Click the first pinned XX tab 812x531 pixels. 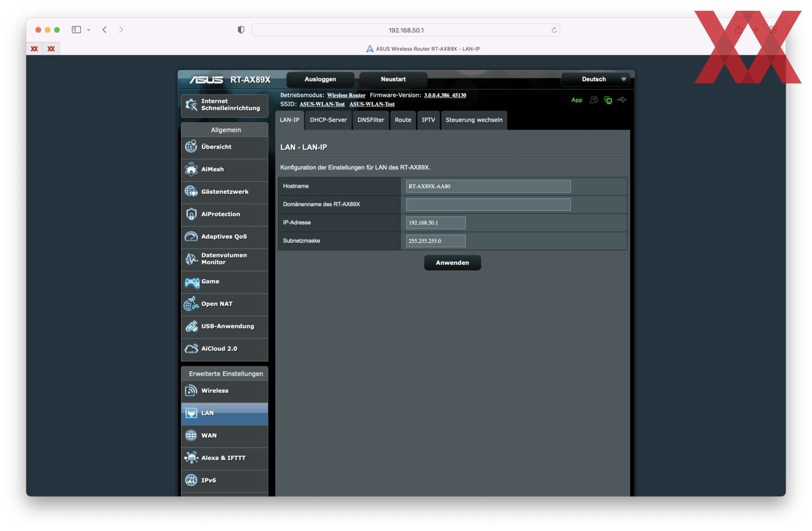tap(35, 49)
